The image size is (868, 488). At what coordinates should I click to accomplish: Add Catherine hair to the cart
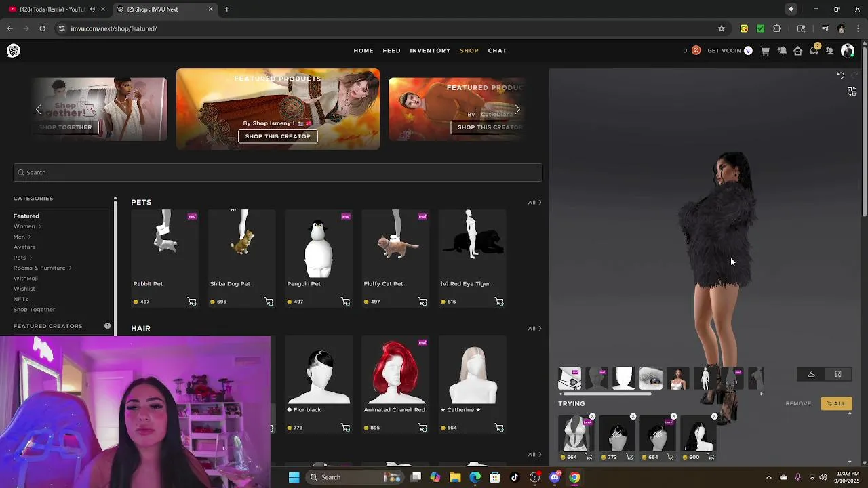[x=499, y=428]
